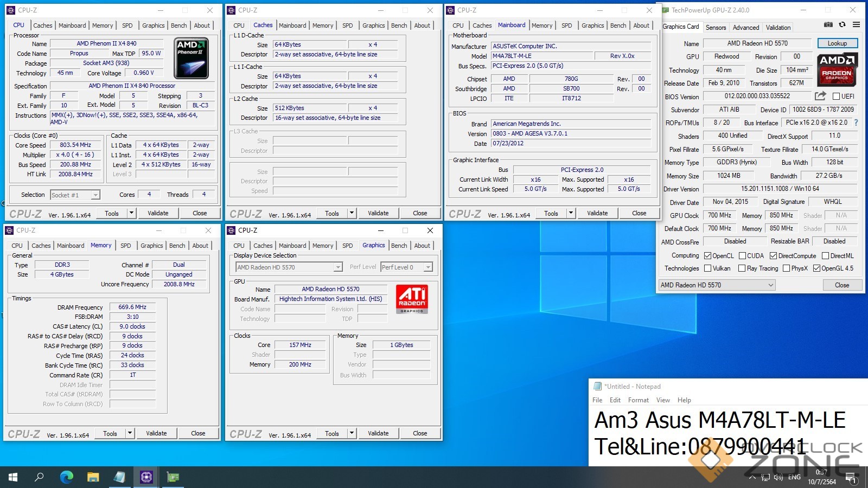Switch to the Sensors tab in GPU-Z
The width and height of the screenshot is (868, 488).
(x=716, y=28)
